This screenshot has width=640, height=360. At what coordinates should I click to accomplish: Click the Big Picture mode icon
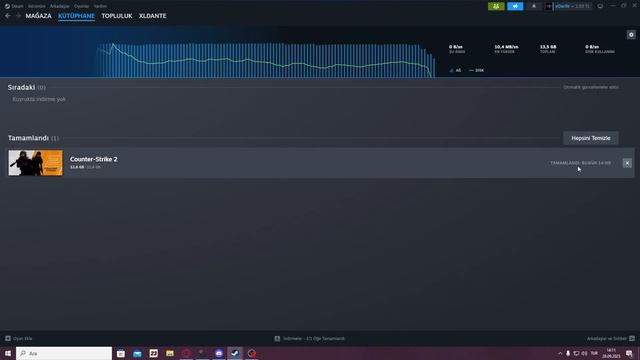tap(600, 6)
